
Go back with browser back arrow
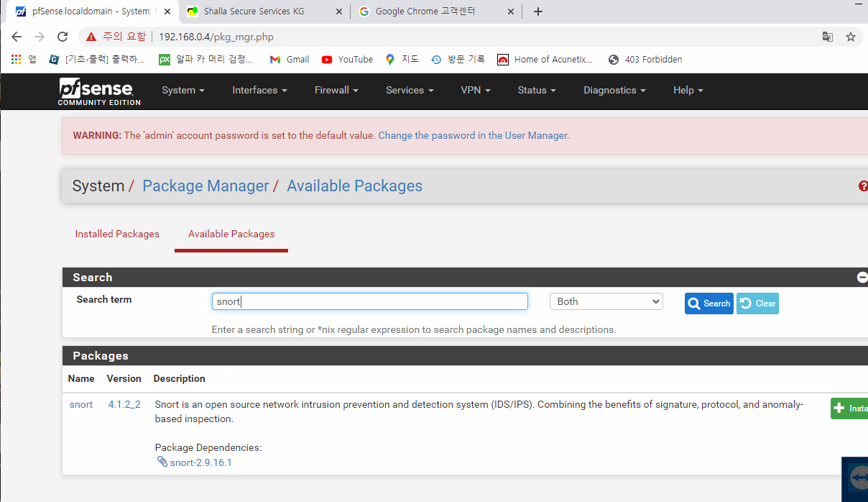coord(17,37)
